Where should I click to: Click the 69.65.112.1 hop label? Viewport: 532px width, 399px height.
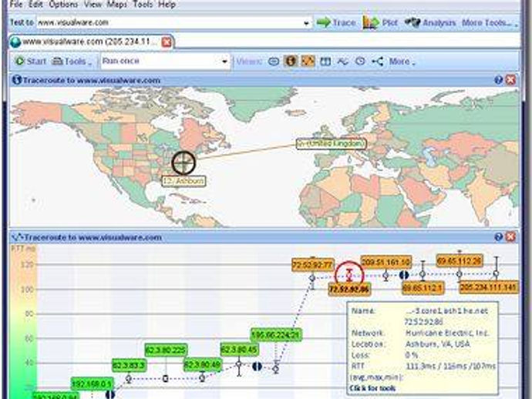tap(423, 288)
